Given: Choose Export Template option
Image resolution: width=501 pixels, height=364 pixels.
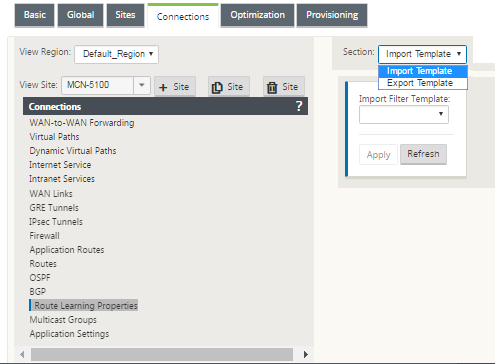Looking at the screenshot, I should pyautogui.click(x=422, y=83).
